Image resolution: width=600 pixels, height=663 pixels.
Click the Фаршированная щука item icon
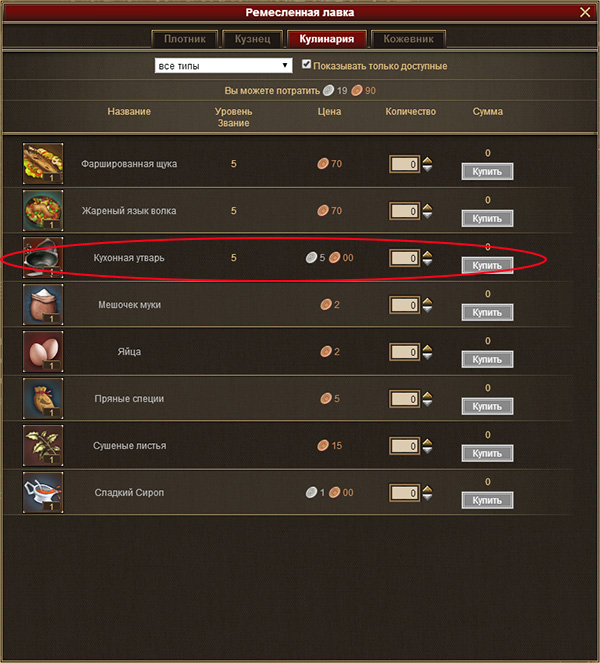point(43,164)
